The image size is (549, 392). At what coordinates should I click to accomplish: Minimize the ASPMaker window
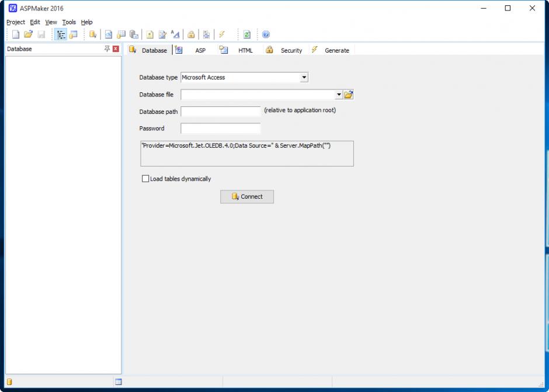click(484, 8)
